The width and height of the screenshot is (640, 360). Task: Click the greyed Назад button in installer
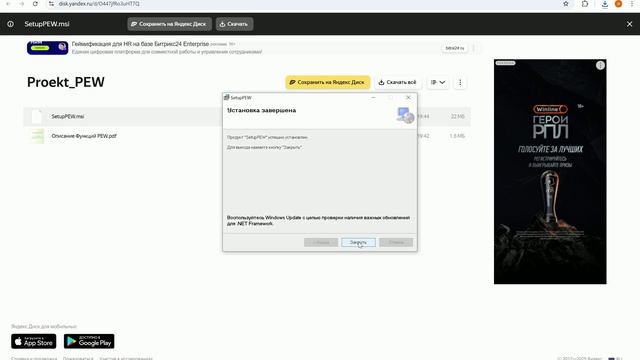(321, 242)
